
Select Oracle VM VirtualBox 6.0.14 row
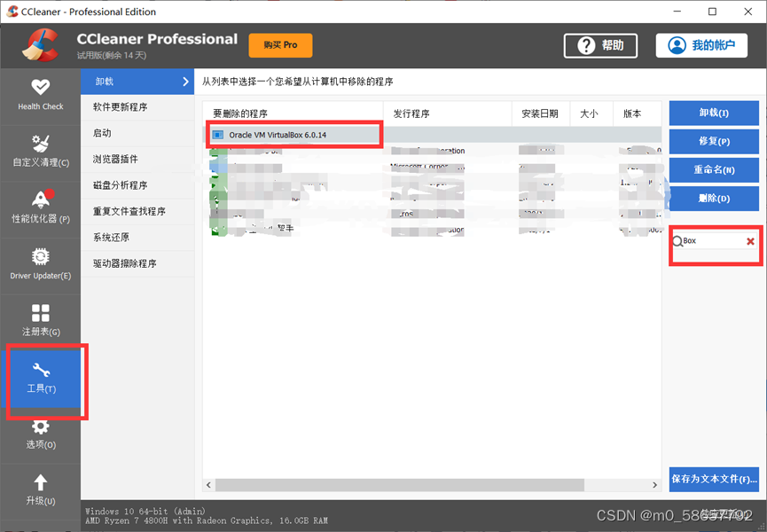432,135
